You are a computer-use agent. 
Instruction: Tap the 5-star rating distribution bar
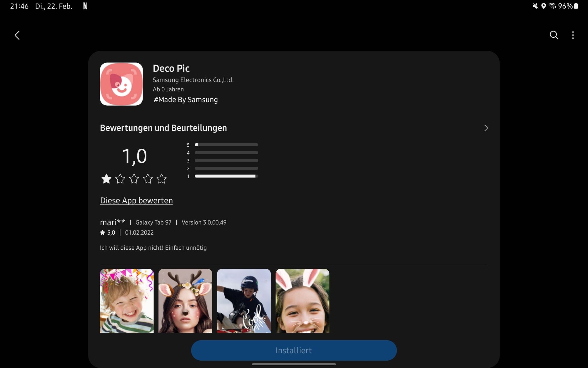[226, 145]
